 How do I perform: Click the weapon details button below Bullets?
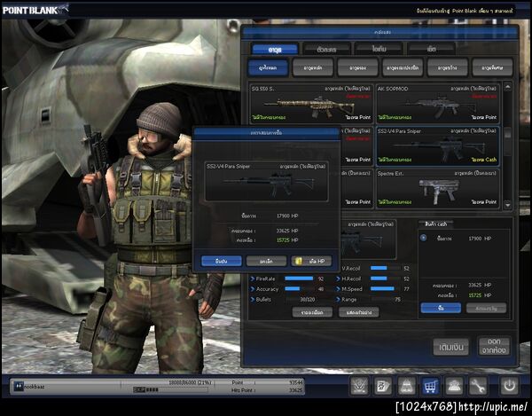312,312
